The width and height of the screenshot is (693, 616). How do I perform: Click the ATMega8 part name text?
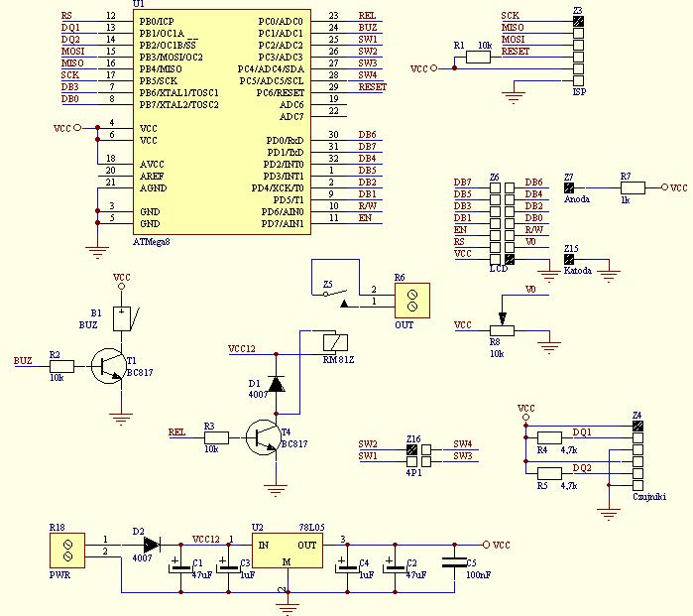click(151, 241)
